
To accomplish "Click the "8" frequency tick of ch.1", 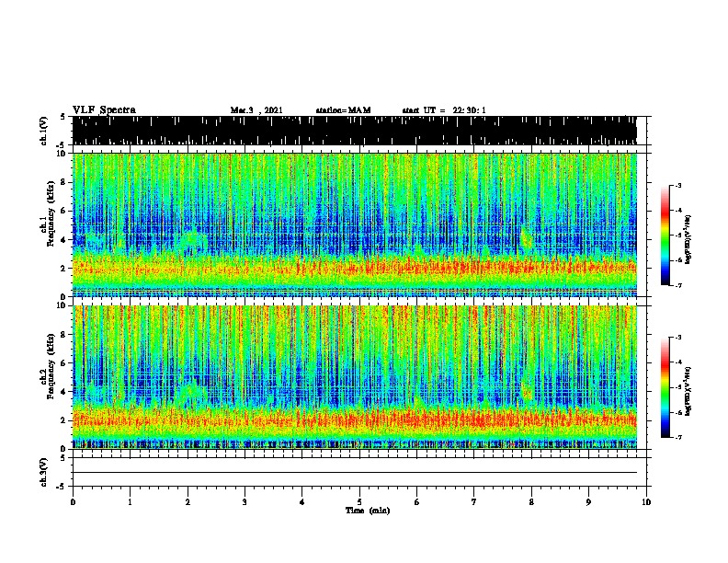I will (x=64, y=182).
